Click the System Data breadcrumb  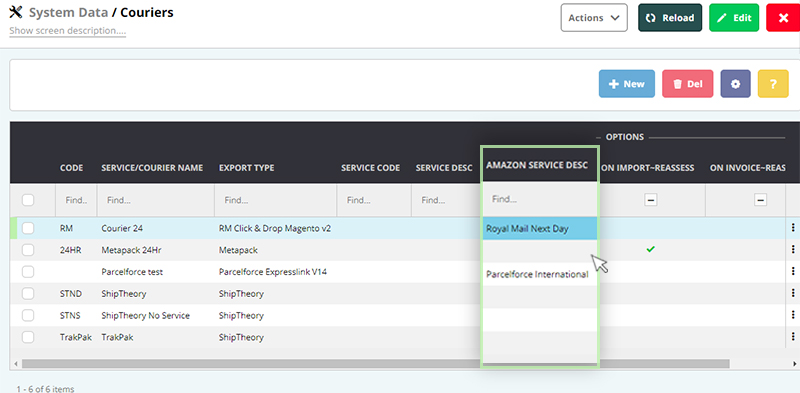click(x=68, y=12)
